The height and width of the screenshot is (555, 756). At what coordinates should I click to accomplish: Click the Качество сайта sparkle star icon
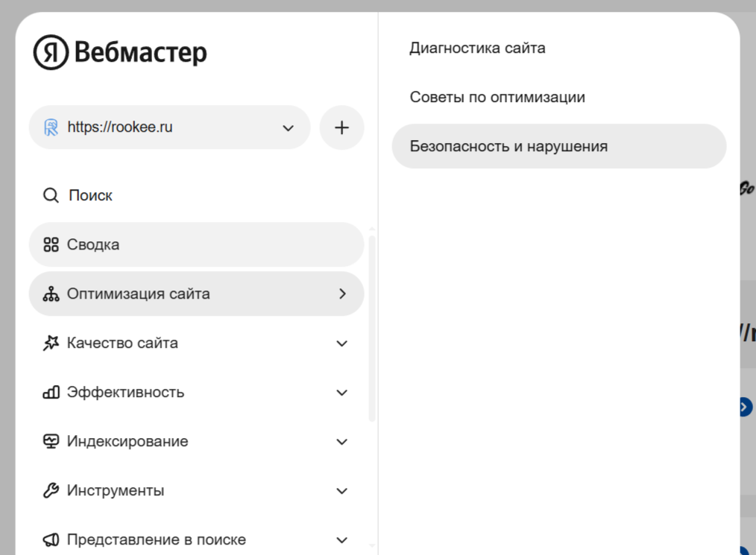51,343
